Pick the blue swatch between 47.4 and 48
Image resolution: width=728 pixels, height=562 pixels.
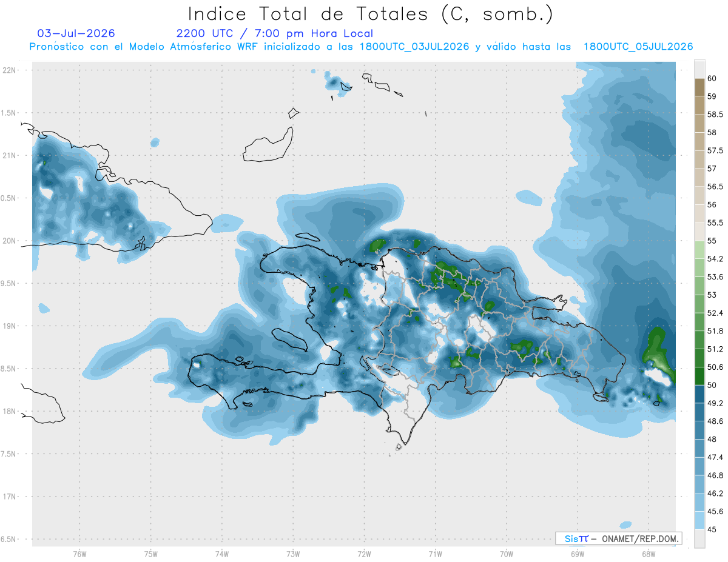(x=699, y=449)
